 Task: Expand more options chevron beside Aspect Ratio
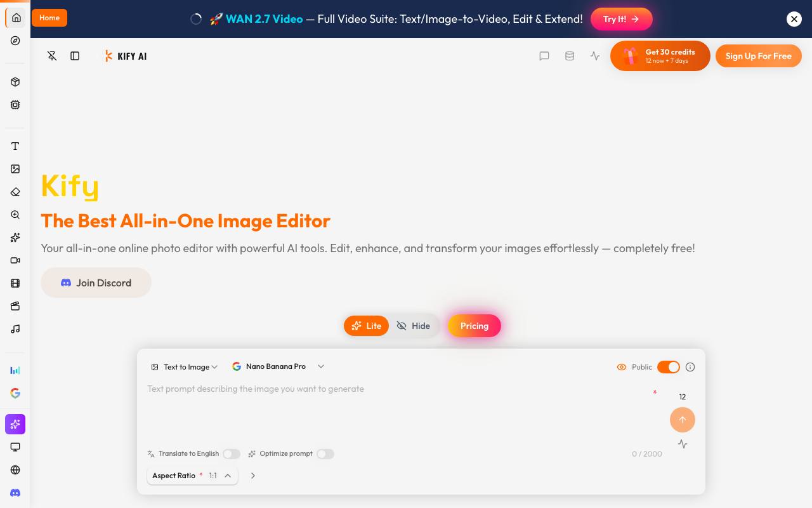coord(252,476)
